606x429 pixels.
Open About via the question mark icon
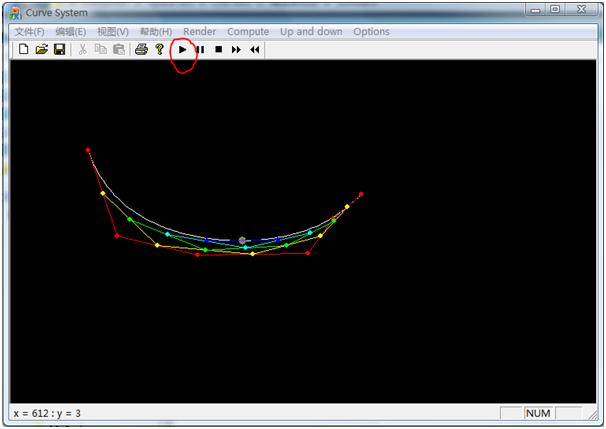(x=159, y=49)
